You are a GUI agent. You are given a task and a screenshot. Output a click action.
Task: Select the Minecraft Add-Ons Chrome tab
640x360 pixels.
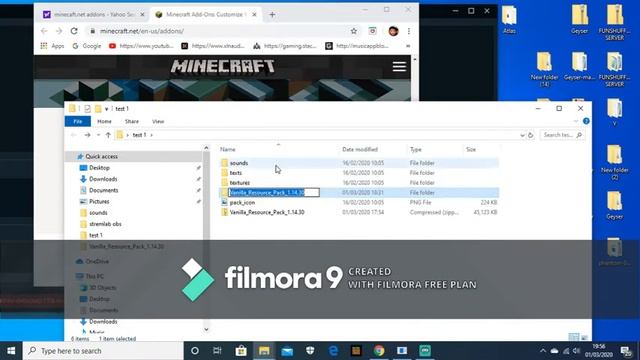pos(205,14)
